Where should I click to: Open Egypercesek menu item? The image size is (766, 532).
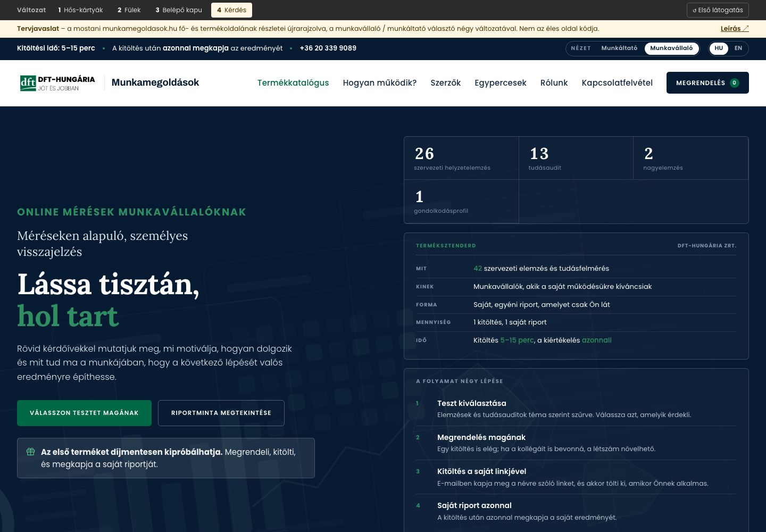point(501,83)
